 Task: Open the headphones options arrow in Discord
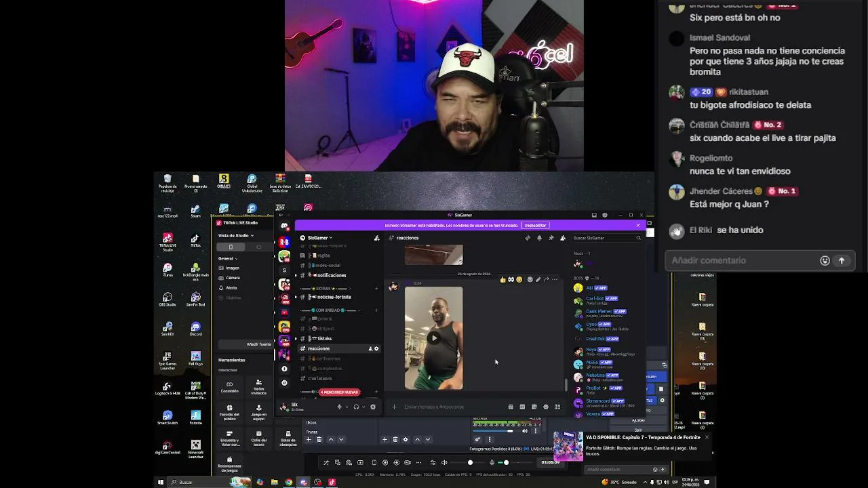click(363, 407)
